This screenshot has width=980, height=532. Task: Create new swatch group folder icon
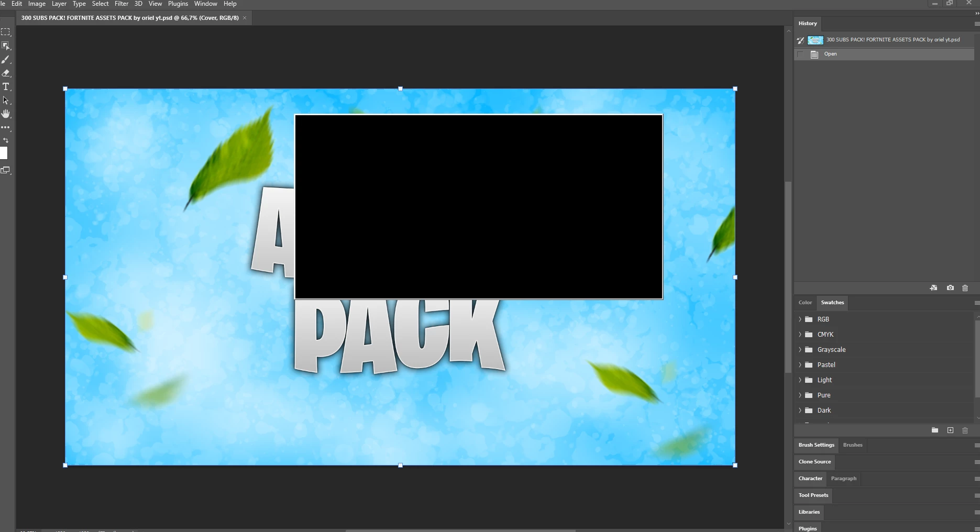click(935, 430)
